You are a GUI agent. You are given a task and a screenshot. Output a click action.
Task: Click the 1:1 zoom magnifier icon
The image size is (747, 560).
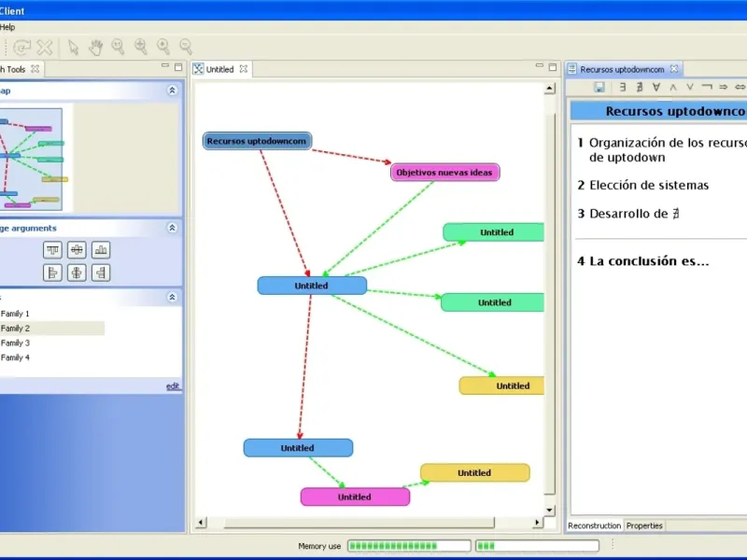(118, 46)
